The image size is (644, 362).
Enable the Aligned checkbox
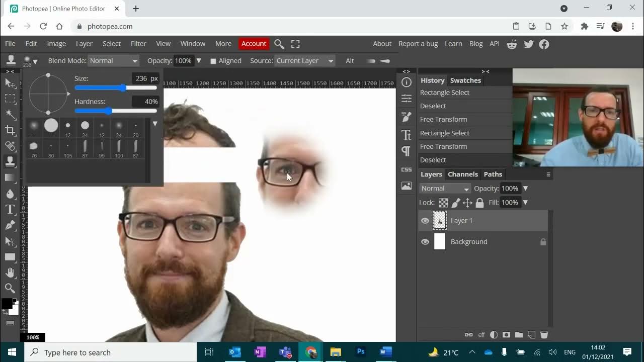213,61
